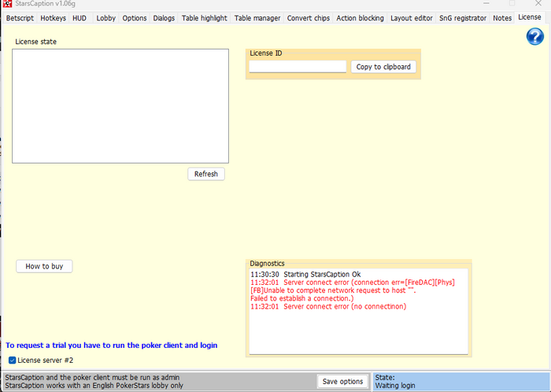Click the 'Waiting login' state text
Viewport: 551px width, 392px height.
pyautogui.click(x=395, y=386)
